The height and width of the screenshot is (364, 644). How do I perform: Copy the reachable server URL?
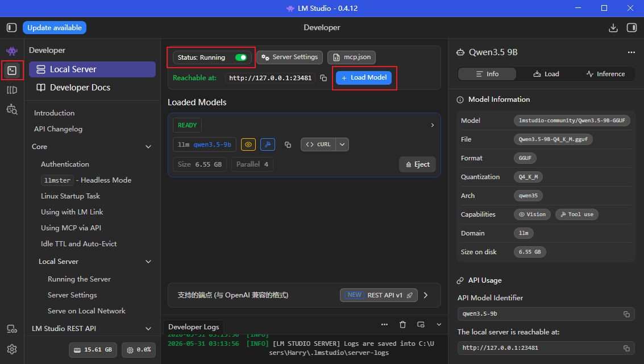tap(323, 78)
